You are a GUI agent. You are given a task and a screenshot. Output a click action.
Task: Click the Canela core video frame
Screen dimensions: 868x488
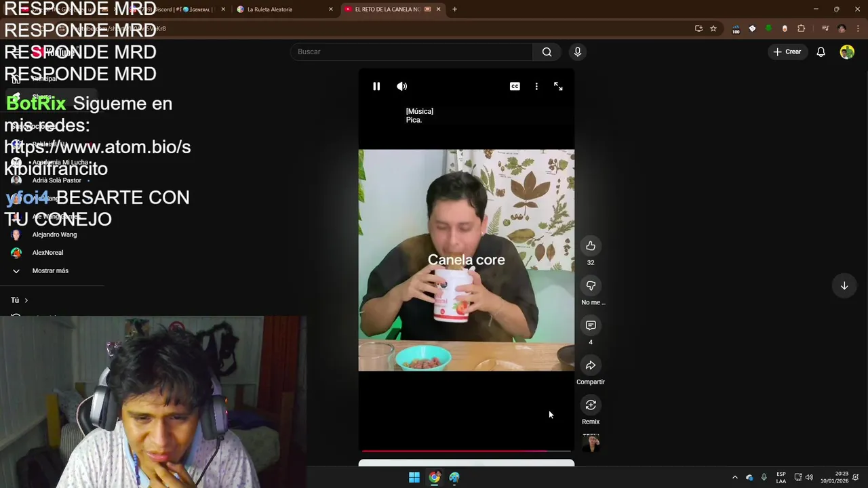tap(466, 260)
